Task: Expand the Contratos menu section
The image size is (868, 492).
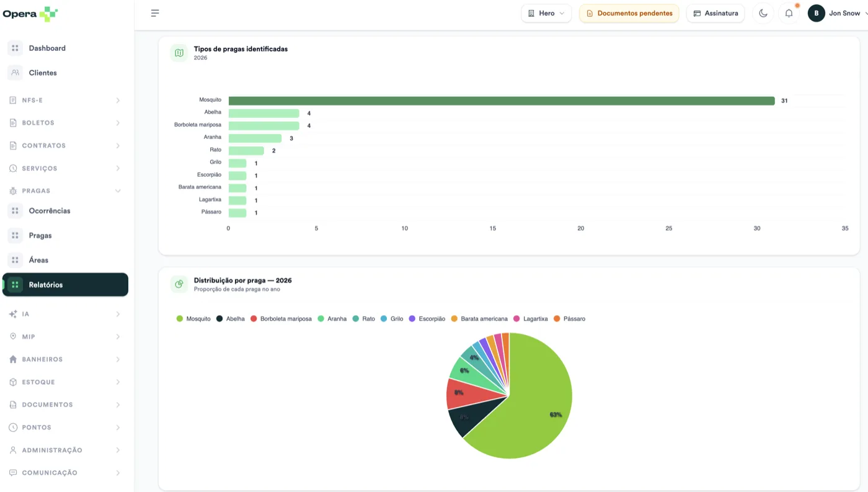Action: point(66,146)
